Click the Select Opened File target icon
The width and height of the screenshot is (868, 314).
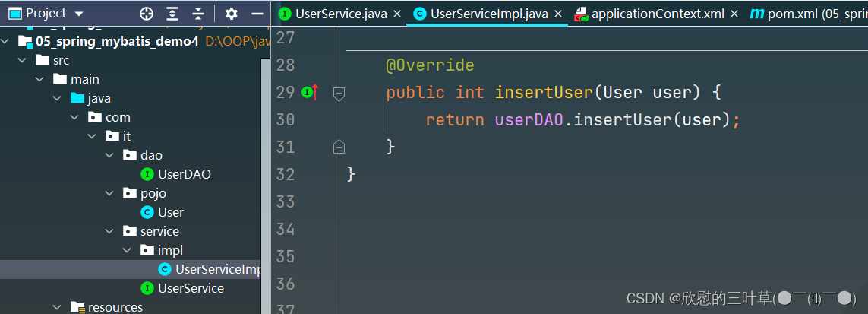click(x=146, y=14)
